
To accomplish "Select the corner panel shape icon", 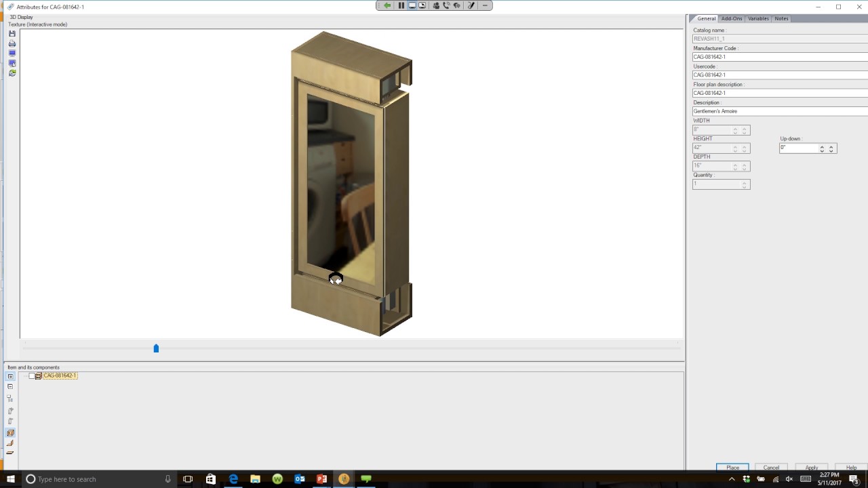I will [10, 443].
